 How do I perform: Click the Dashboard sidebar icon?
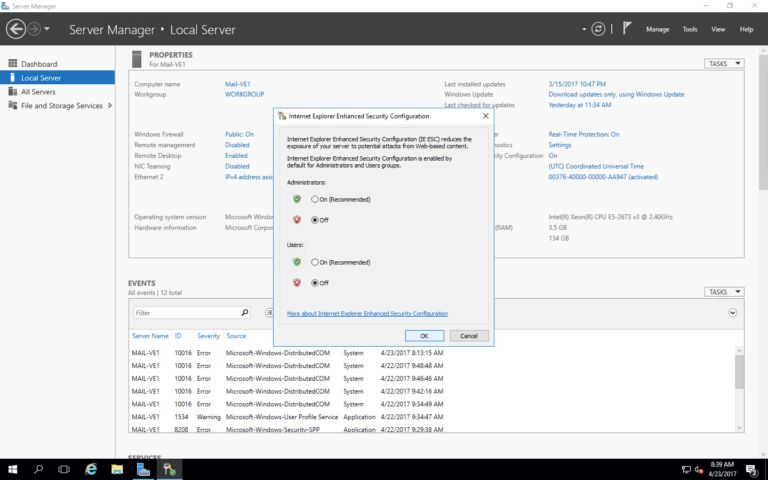click(x=13, y=64)
